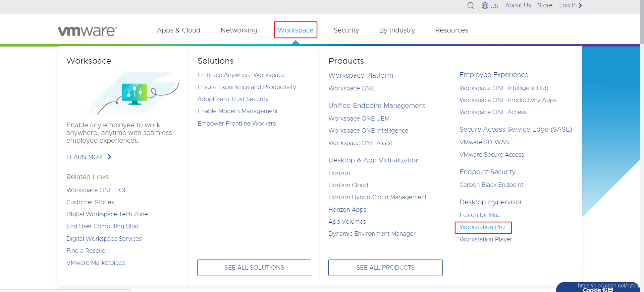Open Unified Endpoint Management heading
Screen dimensions: 644x292
(x=377, y=105)
